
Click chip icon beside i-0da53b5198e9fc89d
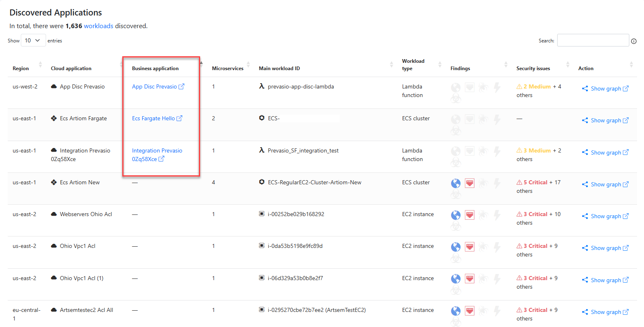click(x=262, y=246)
